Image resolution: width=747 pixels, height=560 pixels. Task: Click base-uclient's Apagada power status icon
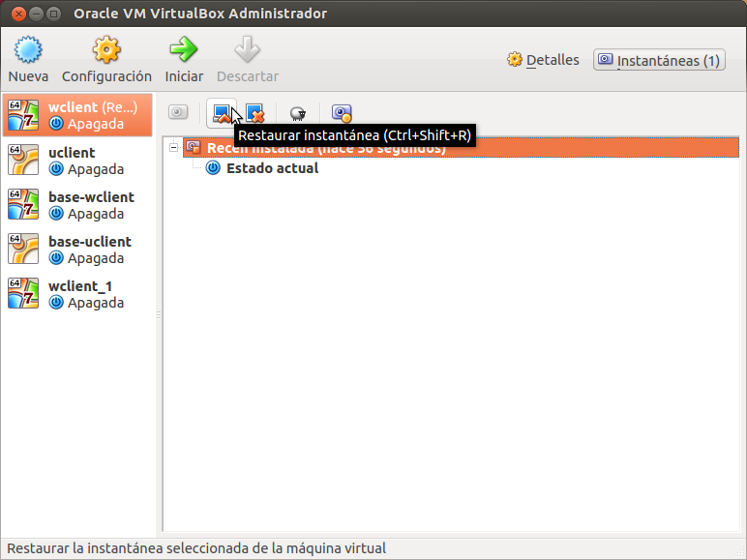[x=56, y=257]
